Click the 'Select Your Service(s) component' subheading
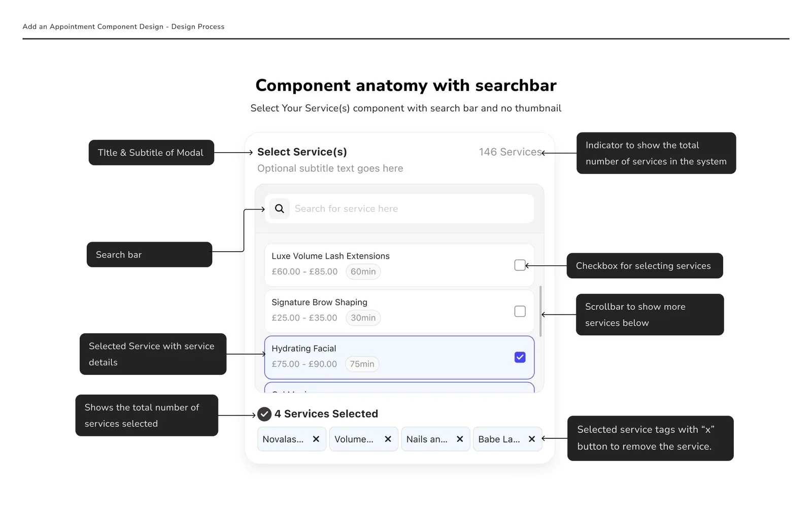Screen dimensions: 812x518 (x=406, y=108)
